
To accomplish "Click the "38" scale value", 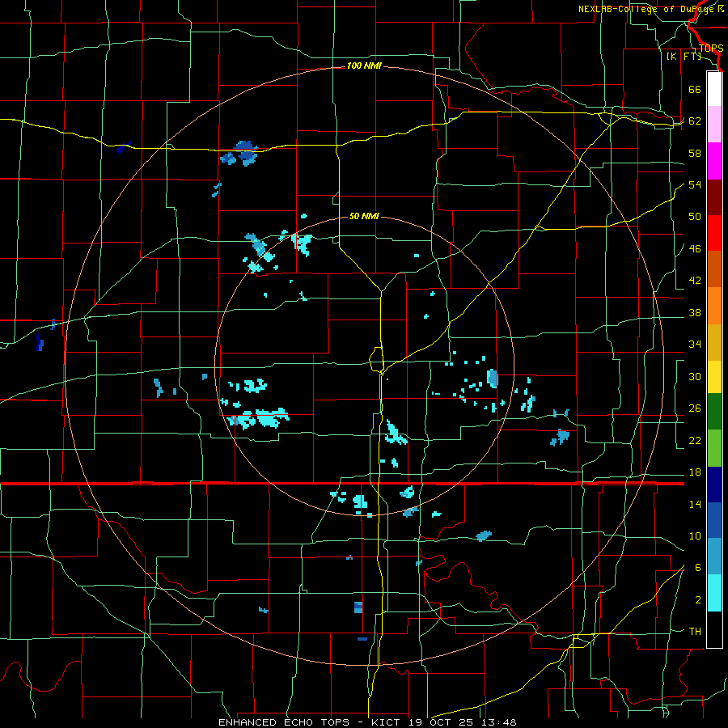I will 695,312.
